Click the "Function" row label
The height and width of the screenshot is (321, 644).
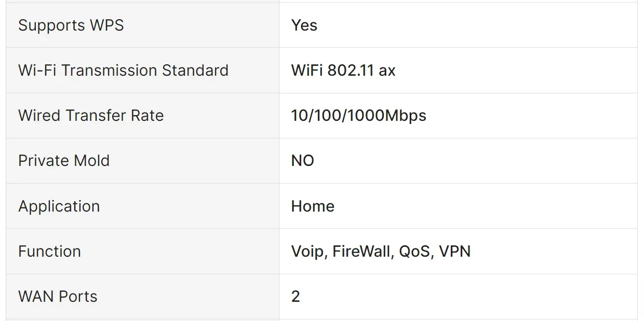pos(49,252)
